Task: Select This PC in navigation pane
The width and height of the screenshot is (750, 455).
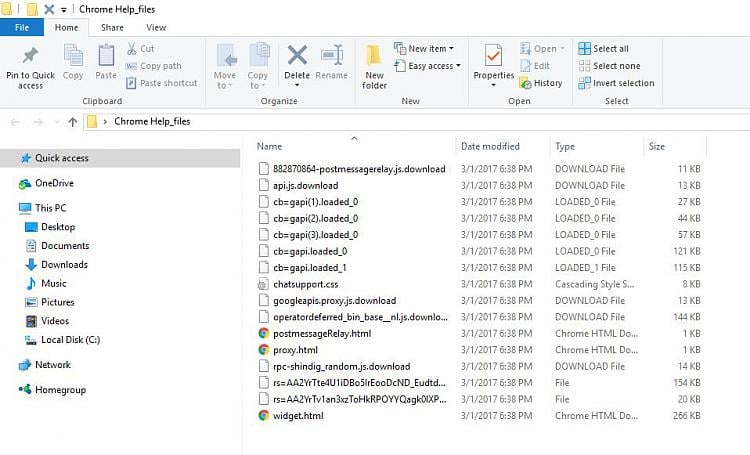Action: pos(42,208)
